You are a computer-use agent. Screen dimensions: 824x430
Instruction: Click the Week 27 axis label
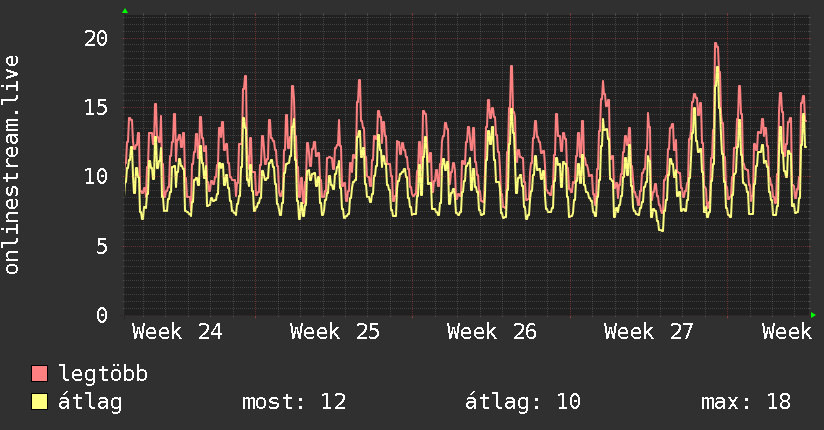(648, 332)
